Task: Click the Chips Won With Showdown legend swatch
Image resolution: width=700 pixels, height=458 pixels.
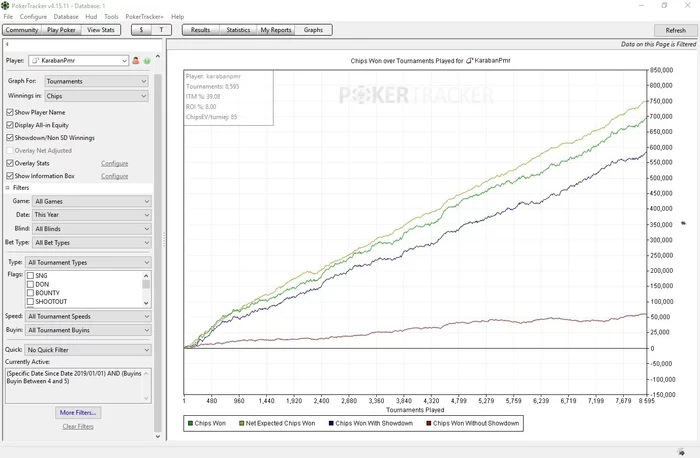Action: 331,423
